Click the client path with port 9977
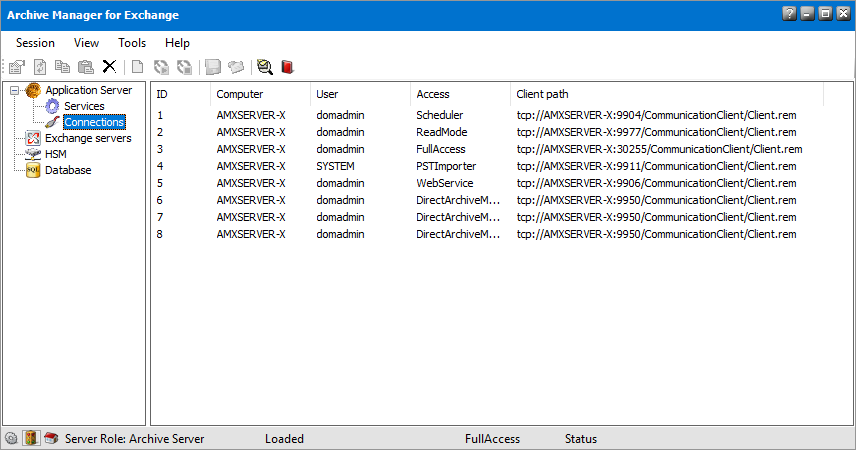856x450 pixels. pos(656,132)
